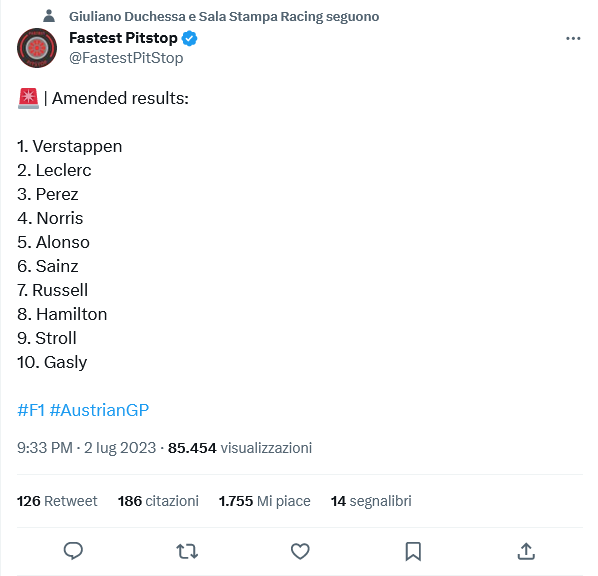
Task: Bookmark this tweet
Action: (x=413, y=552)
